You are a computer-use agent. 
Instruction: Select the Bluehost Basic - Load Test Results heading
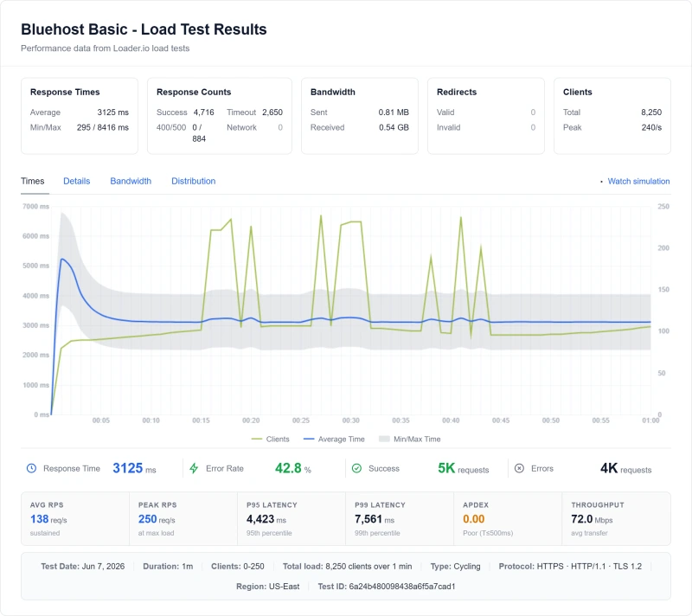point(144,29)
